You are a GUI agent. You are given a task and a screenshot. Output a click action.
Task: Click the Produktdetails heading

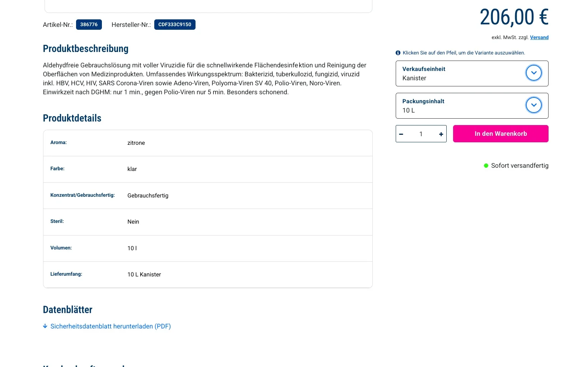click(x=72, y=118)
